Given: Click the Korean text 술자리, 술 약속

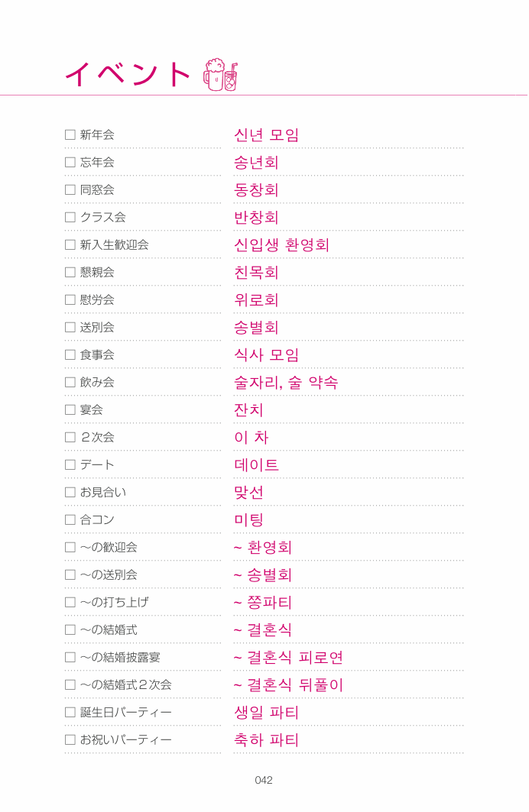Looking at the screenshot, I should click(x=286, y=383).
